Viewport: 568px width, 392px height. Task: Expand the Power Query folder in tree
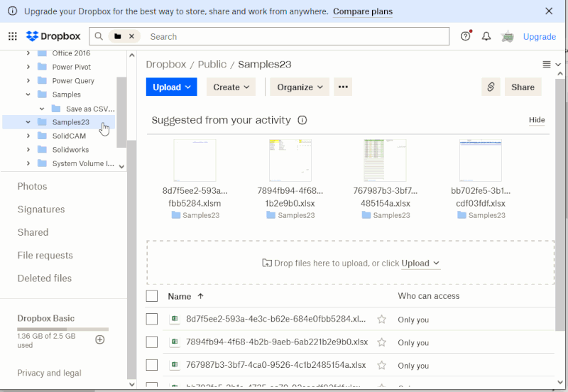(x=28, y=81)
